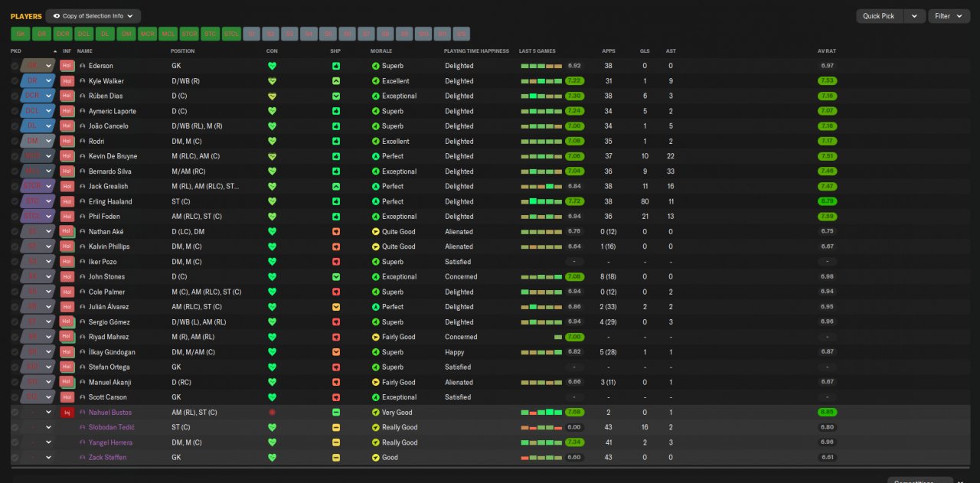Click the Quick Pick button
This screenshot has width=980, height=483.
pos(879,16)
